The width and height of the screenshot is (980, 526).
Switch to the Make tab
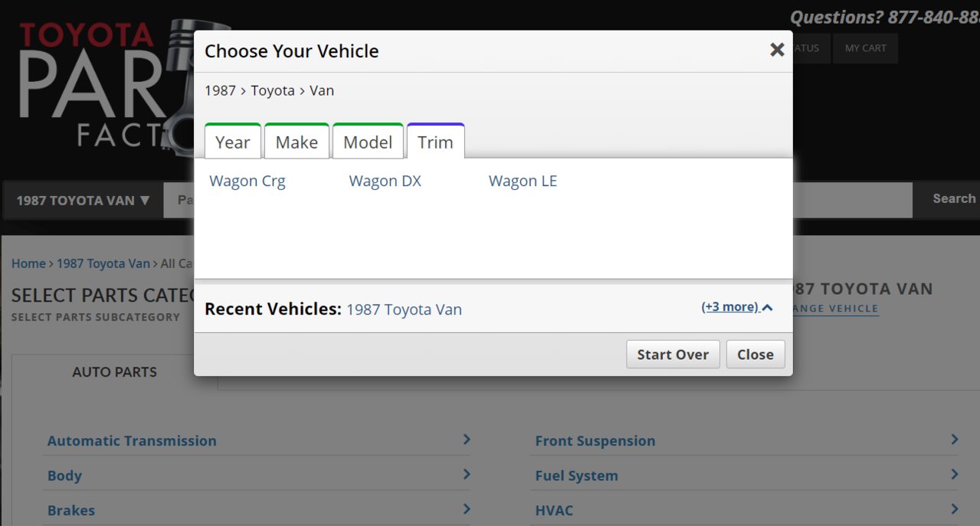pos(297,142)
